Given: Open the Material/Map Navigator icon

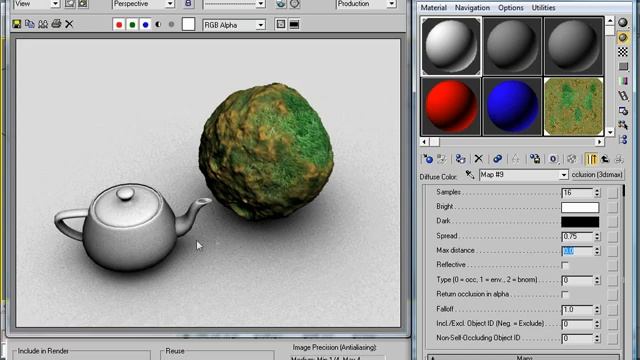Looking at the screenshot, I should point(623,140).
